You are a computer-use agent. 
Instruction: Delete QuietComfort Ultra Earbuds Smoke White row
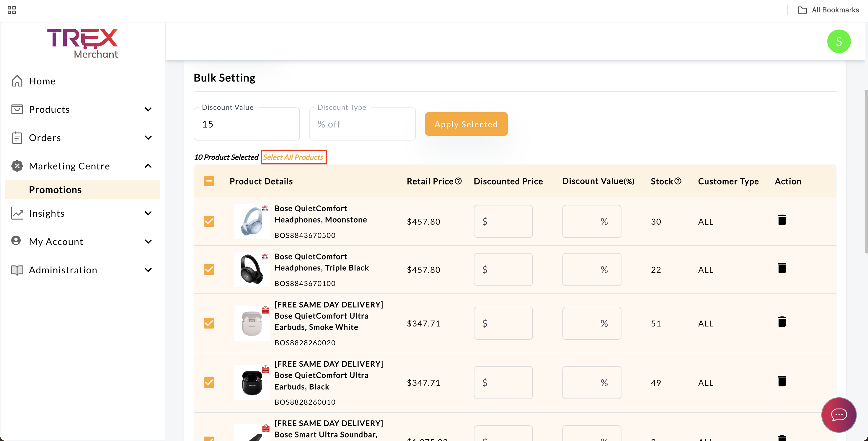click(782, 322)
